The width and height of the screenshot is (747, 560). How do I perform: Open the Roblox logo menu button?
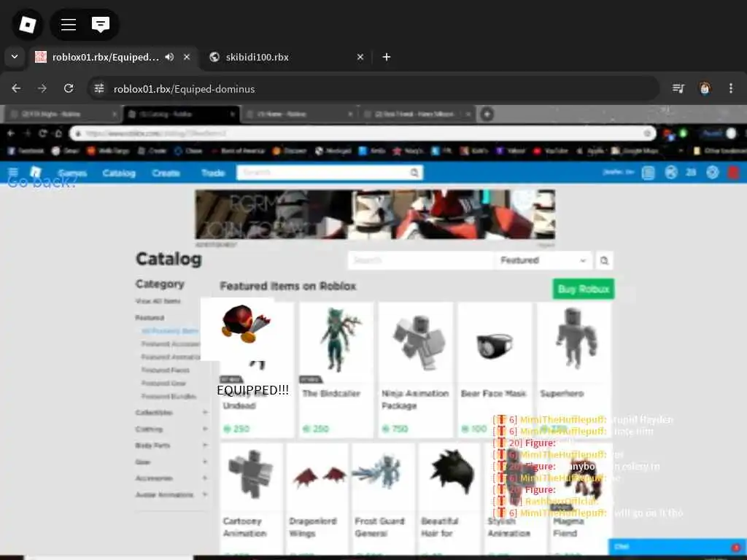pos(27,24)
